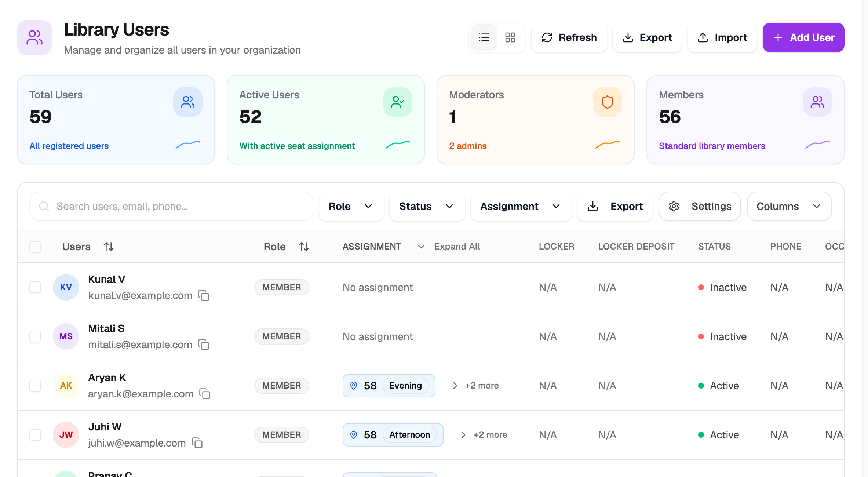The height and width of the screenshot is (477, 868).
Task: Click the Moderators shield icon
Action: pos(608,102)
